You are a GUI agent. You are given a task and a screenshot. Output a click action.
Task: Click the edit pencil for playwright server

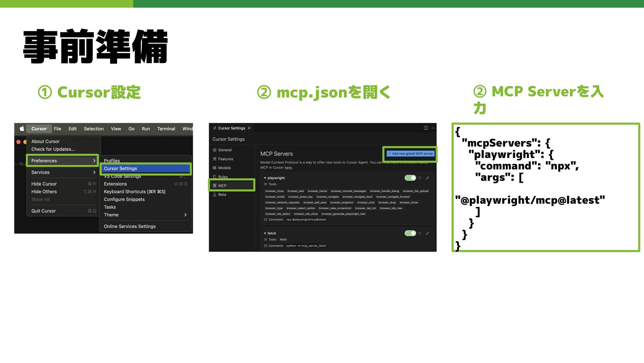[x=427, y=178]
